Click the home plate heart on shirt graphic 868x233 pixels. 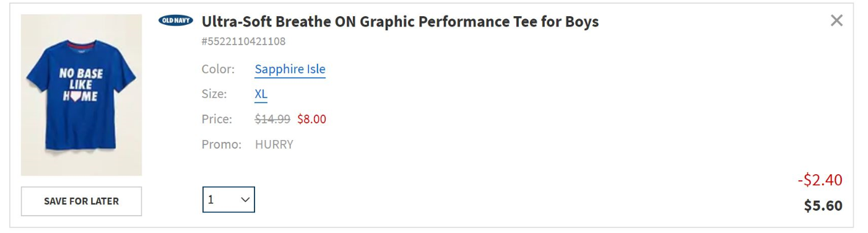pyautogui.click(x=76, y=95)
